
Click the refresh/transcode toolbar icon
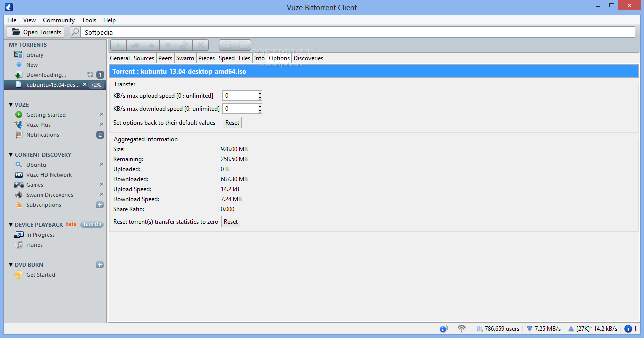pyautogui.click(x=184, y=45)
